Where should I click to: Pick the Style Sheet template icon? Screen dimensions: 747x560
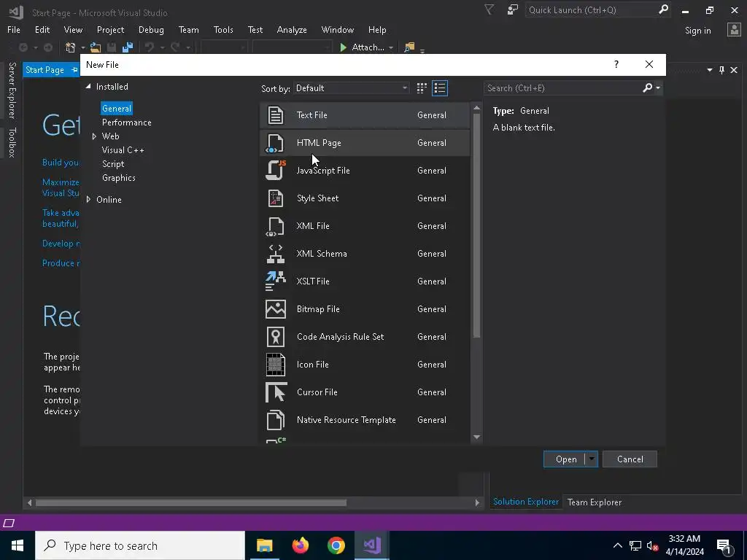275,198
